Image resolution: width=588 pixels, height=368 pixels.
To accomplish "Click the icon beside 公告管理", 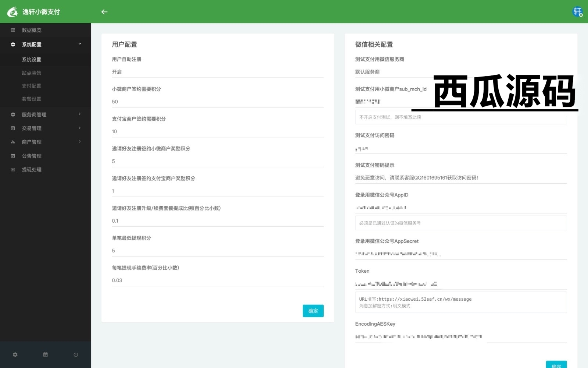I will pyautogui.click(x=13, y=156).
